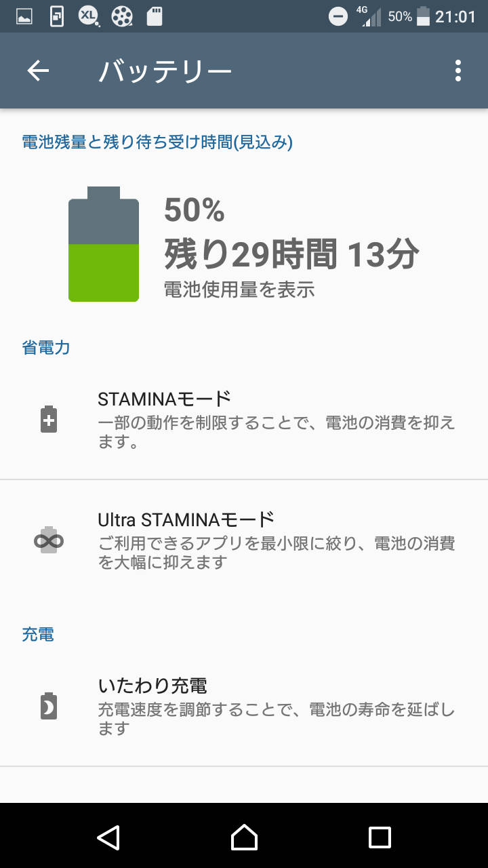Tap the いたわり充電 moon battery icon
This screenshot has width=488, height=868.
(49, 706)
